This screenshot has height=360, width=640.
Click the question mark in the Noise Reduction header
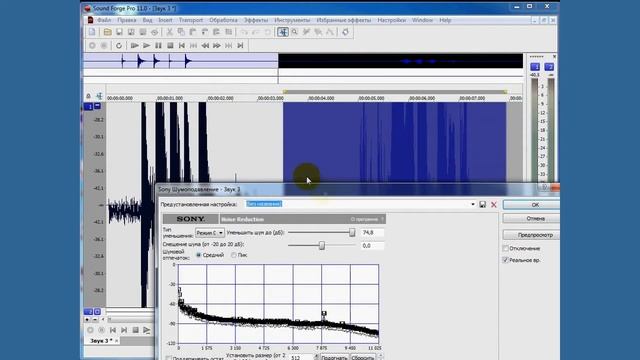click(x=382, y=219)
